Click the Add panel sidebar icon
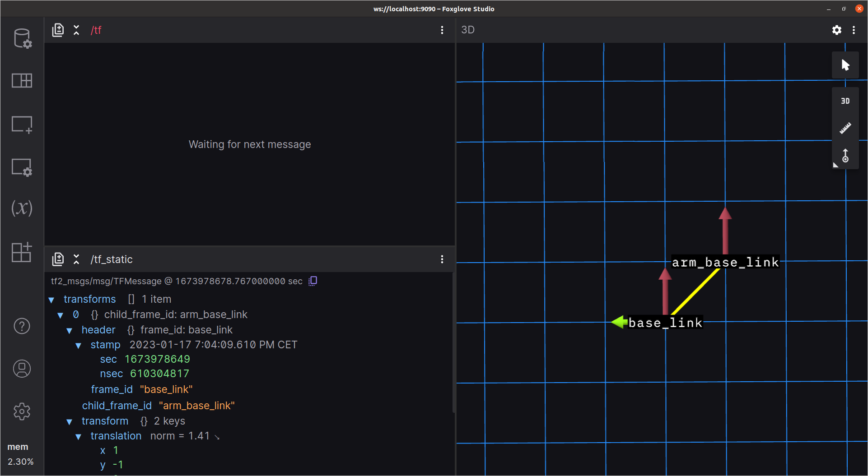868x476 pixels. (22, 125)
